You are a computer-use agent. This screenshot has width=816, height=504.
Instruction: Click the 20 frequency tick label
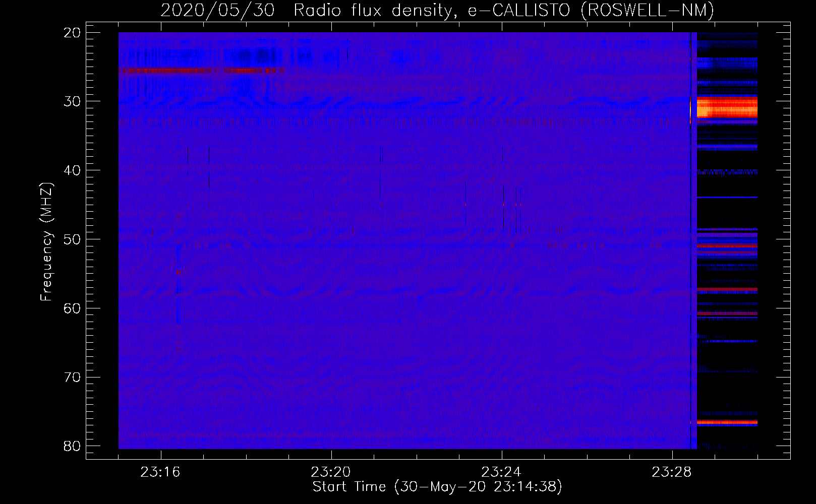click(72, 33)
